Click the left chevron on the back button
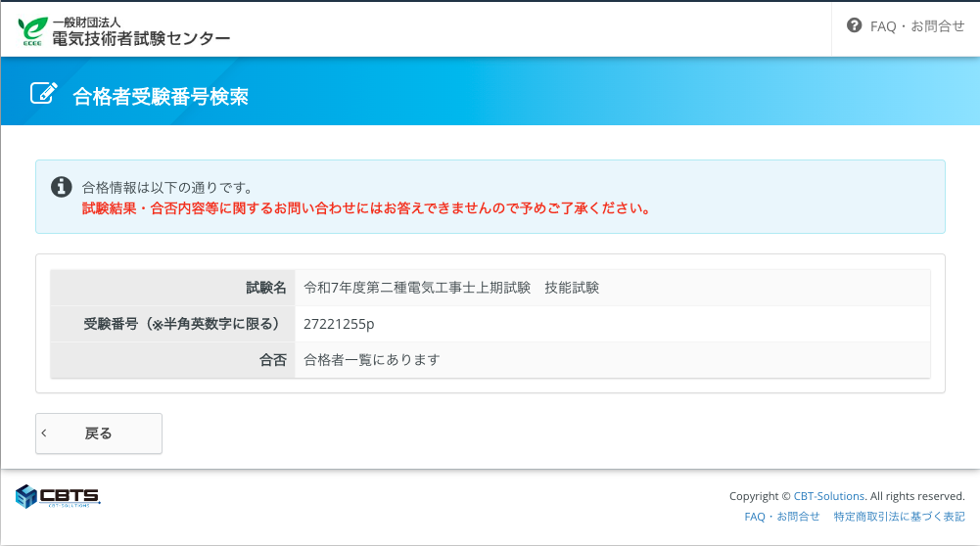 [44, 433]
